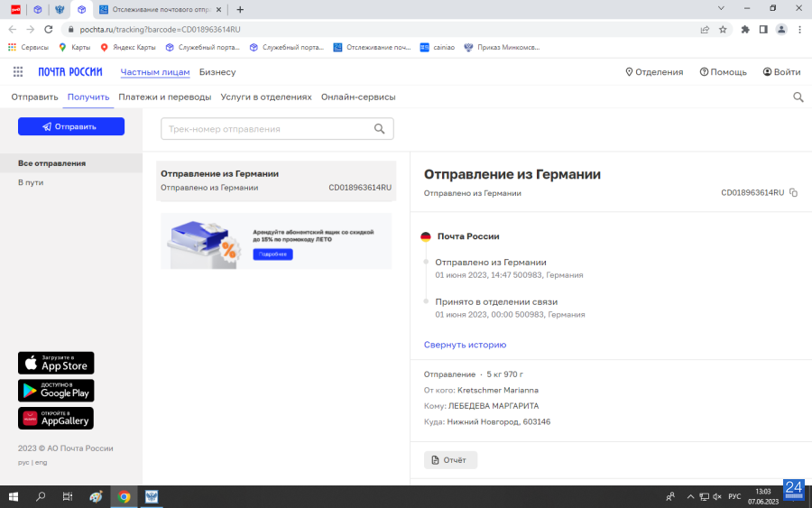Switch language to eng
The width and height of the screenshot is (812, 508).
[41, 462]
